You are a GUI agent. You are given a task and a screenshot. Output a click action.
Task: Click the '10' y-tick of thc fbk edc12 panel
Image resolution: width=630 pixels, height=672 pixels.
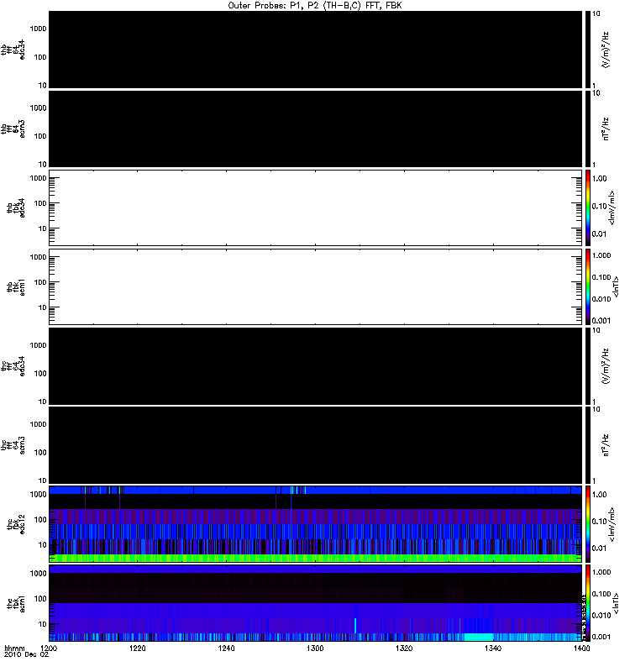coord(43,545)
